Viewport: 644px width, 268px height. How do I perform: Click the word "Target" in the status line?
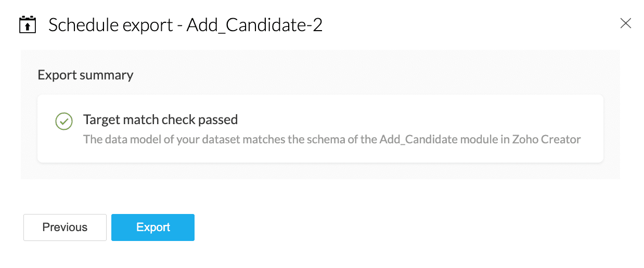coord(100,120)
